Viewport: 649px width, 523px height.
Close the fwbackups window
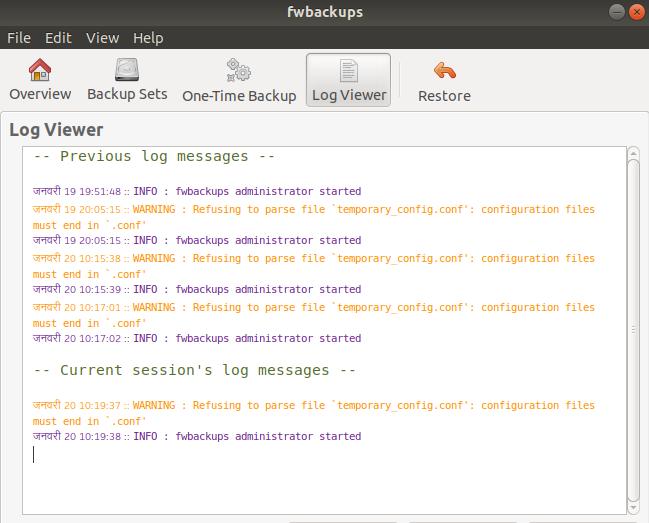637,12
